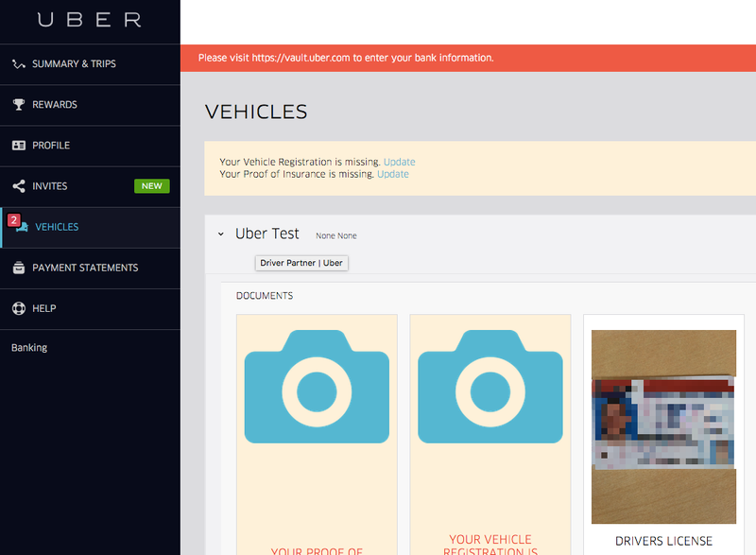Click the Uber logo in sidebar
This screenshot has height=555, width=756.
(90, 20)
